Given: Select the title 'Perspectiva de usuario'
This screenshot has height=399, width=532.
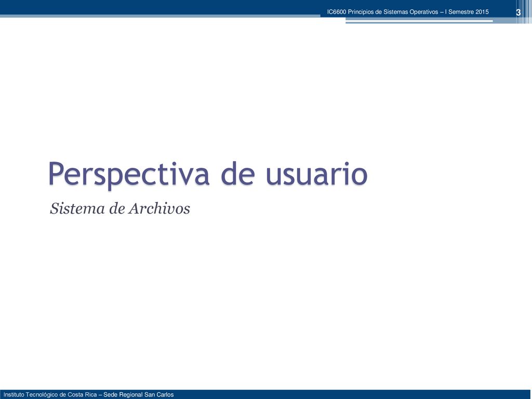Looking at the screenshot, I should click(208, 175).
